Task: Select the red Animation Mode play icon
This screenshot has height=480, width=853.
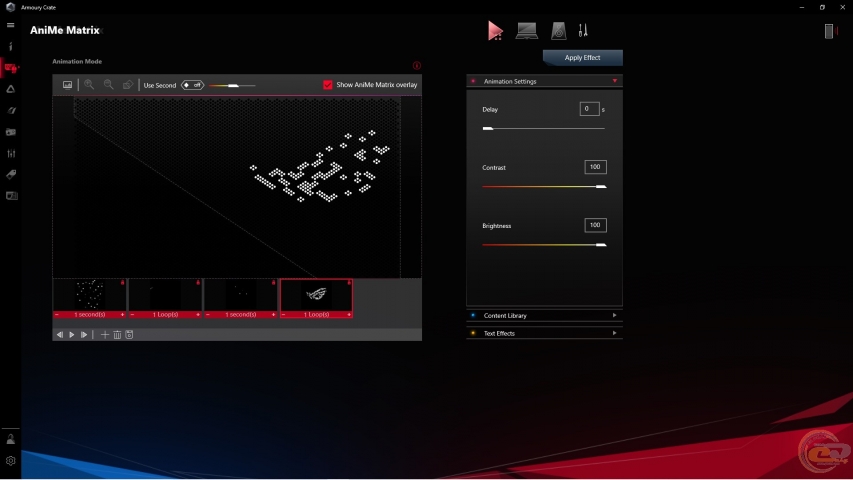Action: 495,30
